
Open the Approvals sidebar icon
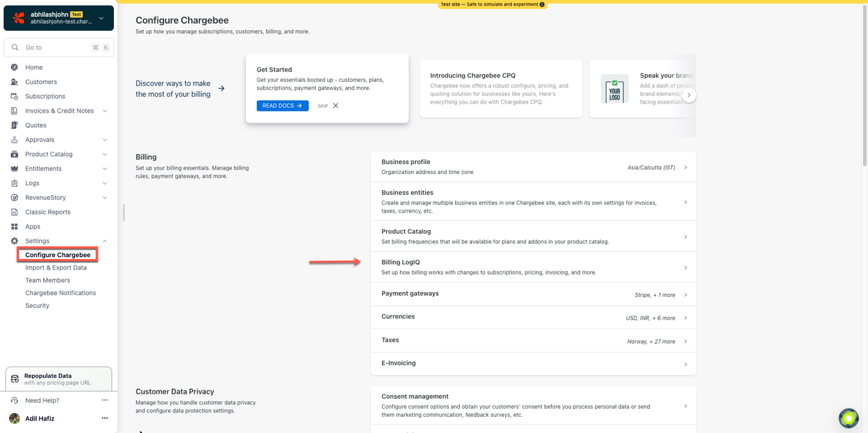tap(14, 140)
